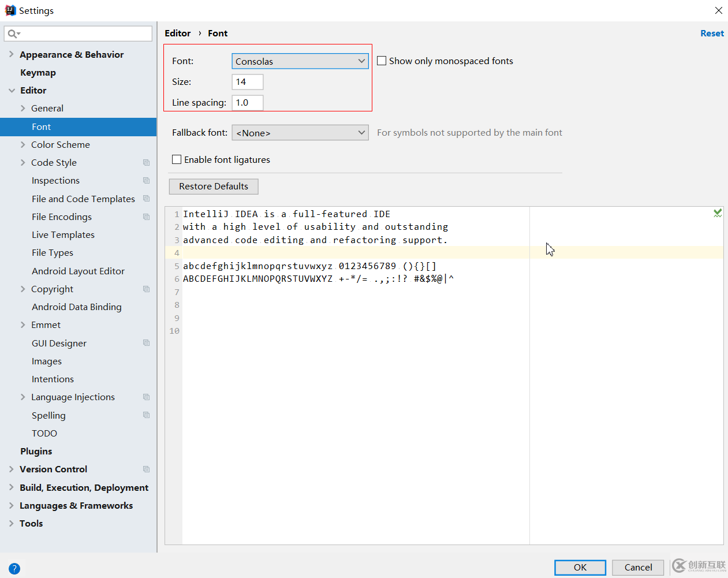Expand the Color Scheme node

tap(23, 144)
